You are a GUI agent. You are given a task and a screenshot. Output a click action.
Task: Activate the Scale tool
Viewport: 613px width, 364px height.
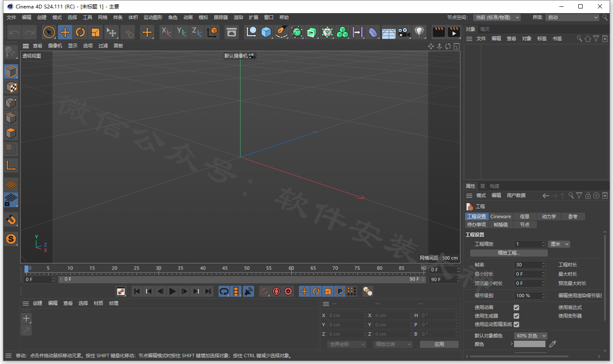(96, 32)
